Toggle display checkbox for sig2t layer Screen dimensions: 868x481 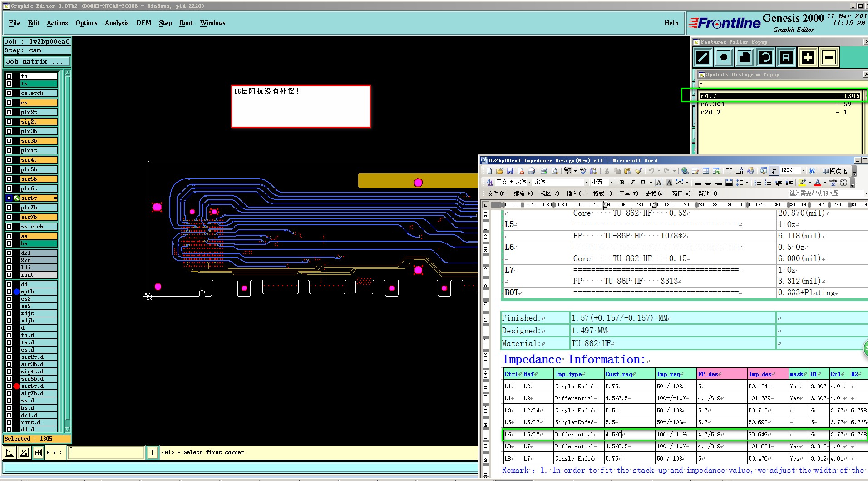tap(9, 122)
